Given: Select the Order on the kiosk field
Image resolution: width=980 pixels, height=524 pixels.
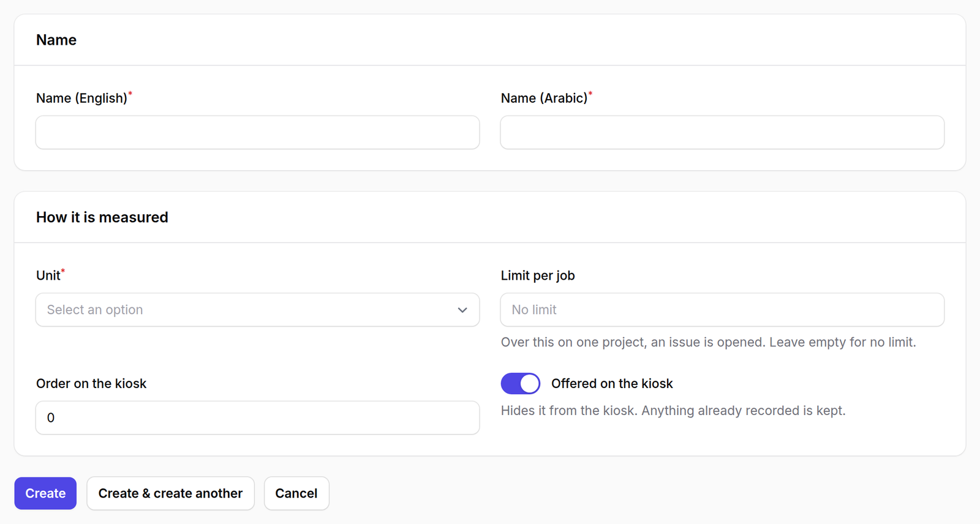Looking at the screenshot, I should (x=257, y=417).
